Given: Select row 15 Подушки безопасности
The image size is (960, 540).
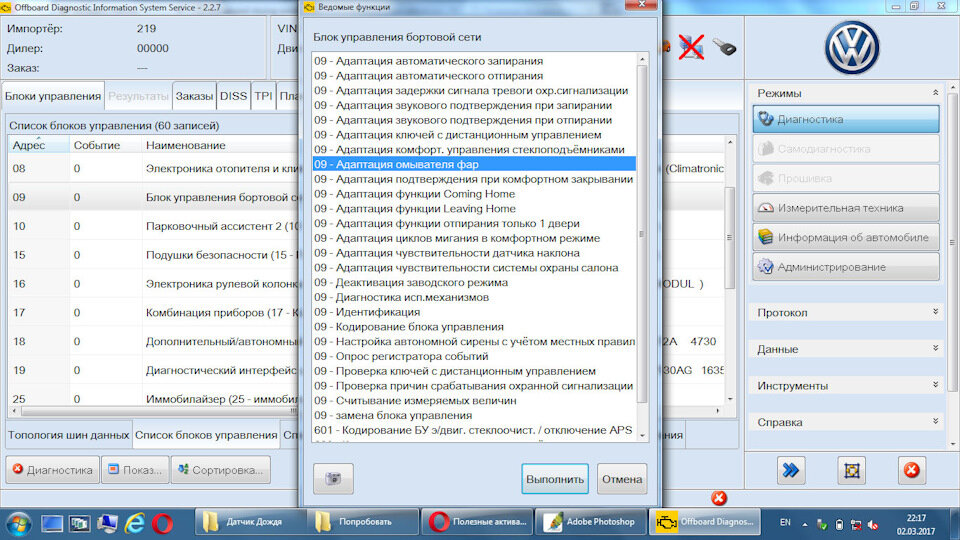Looking at the screenshot, I should pyautogui.click(x=153, y=255).
